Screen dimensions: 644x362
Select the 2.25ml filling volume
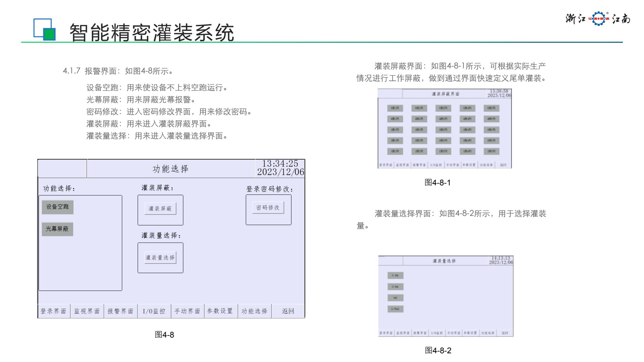point(395,309)
